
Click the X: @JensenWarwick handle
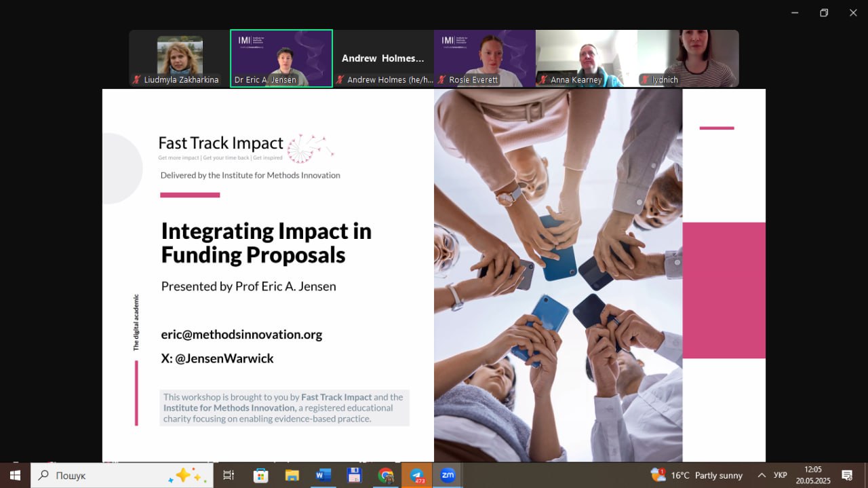pyautogui.click(x=218, y=358)
